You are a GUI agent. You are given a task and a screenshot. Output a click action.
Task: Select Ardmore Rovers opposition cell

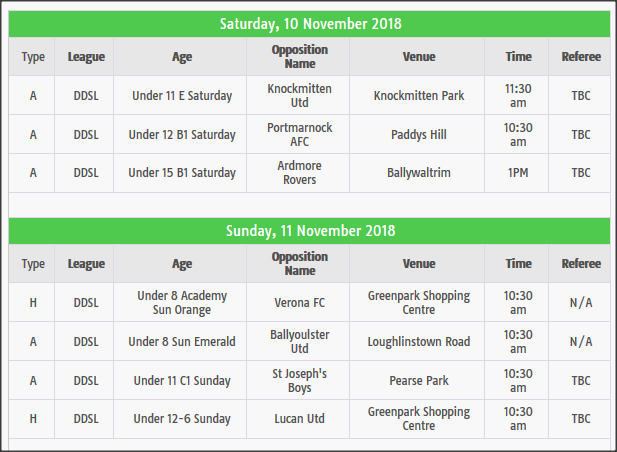tap(298, 173)
